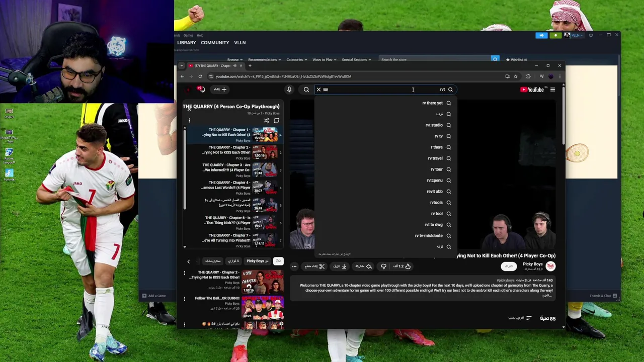
Task: Open Steam notifications green bell
Action: [x=555, y=35]
